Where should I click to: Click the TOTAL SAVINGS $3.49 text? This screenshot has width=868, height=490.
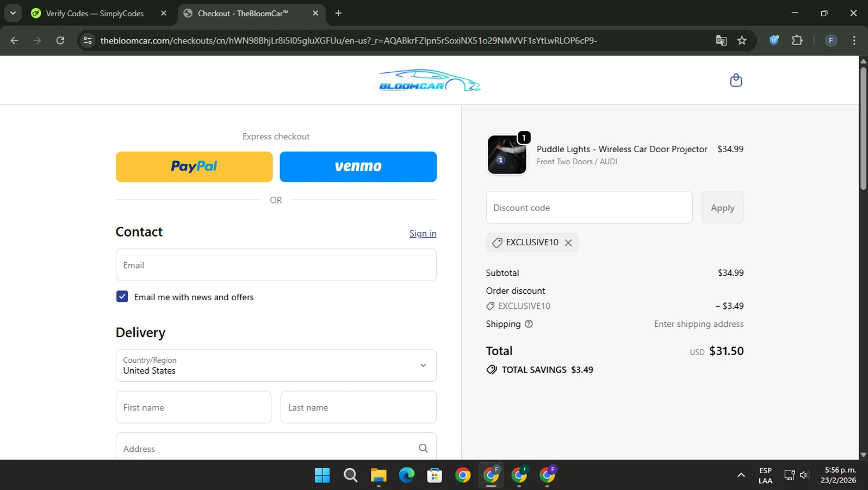pos(547,370)
